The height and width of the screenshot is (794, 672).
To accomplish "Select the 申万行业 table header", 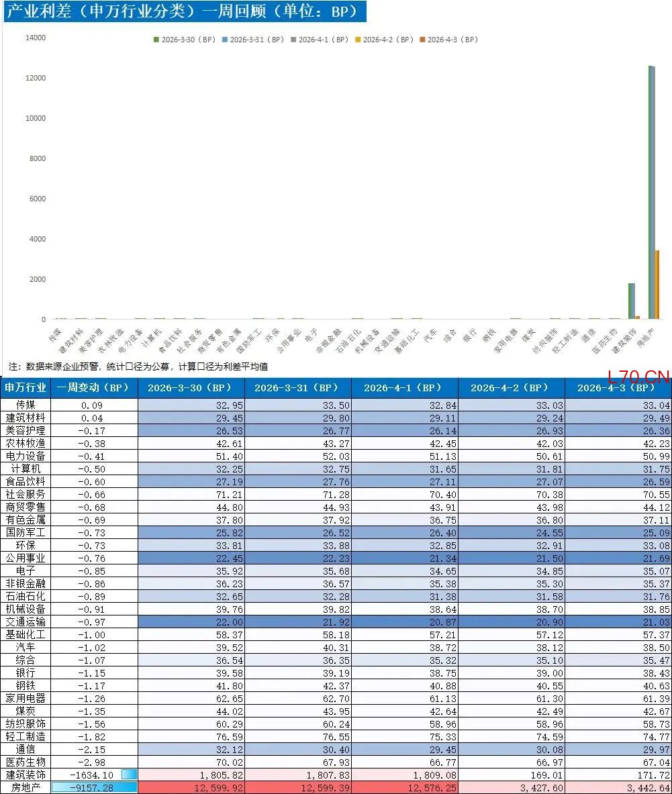I will (x=26, y=388).
